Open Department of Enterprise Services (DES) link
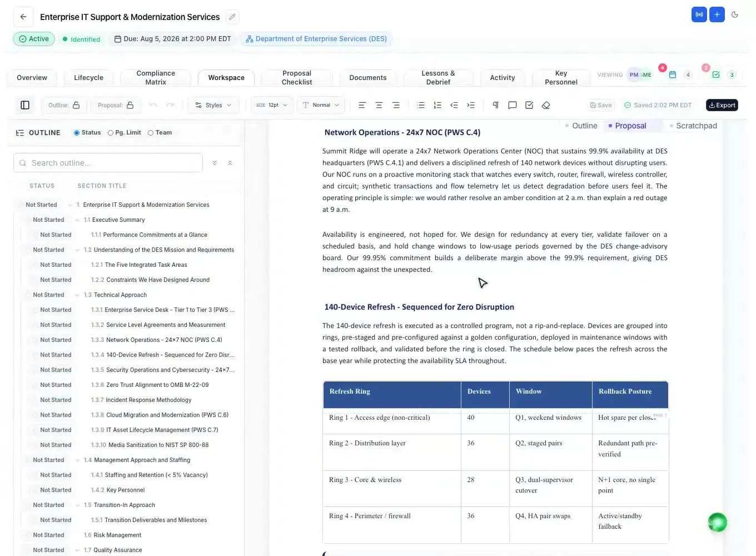This screenshot has height=556, width=756. (316, 39)
